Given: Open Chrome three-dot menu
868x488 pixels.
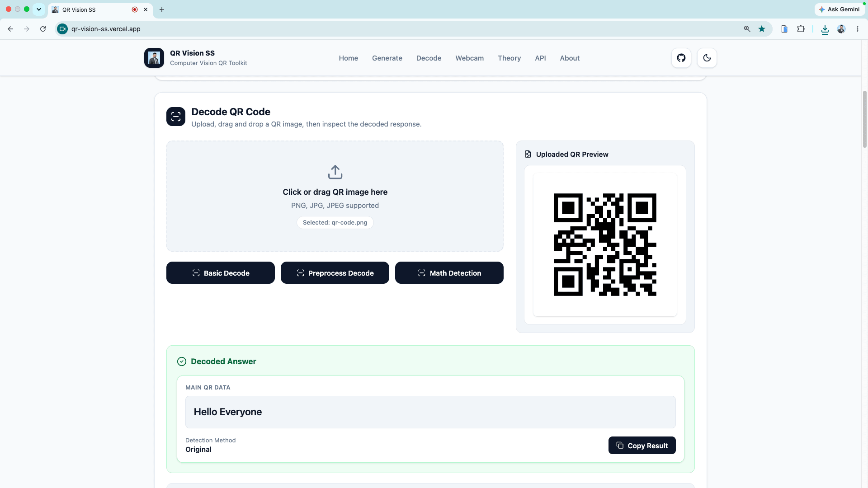Looking at the screenshot, I should (x=857, y=29).
